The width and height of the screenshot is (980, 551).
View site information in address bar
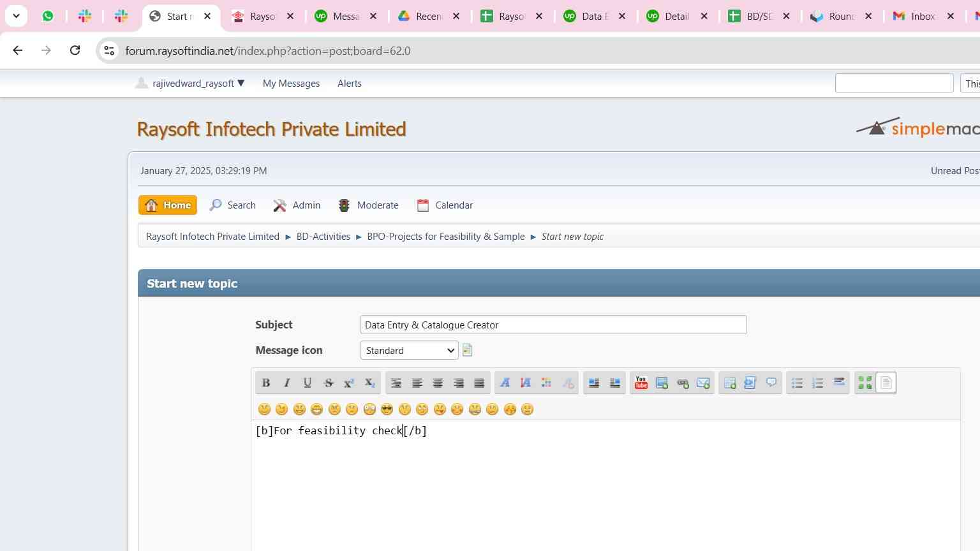(109, 50)
